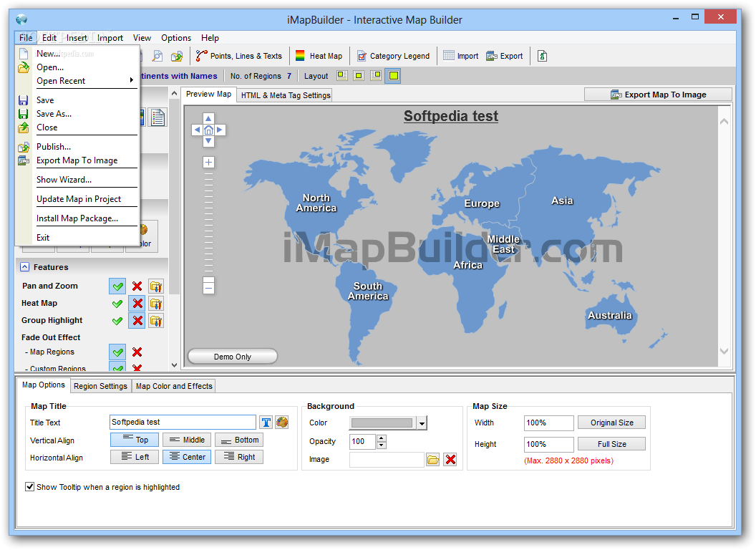Disable Group Highlight red X
This screenshot has height=550, width=756.
tap(137, 321)
